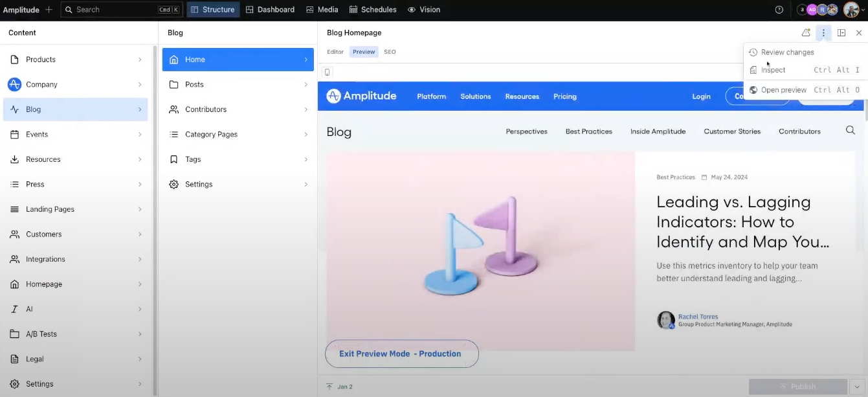Click Solutions in preview navigation
The height and width of the screenshot is (397, 868).
coord(476,96)
